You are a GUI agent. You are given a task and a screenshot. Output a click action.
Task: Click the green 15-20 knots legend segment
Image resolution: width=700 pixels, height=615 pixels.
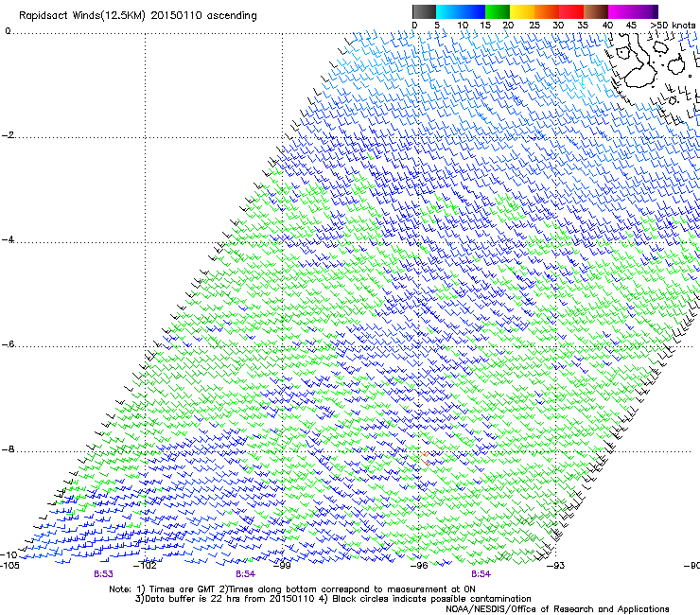pyautogui.click(x=498, y=11)
